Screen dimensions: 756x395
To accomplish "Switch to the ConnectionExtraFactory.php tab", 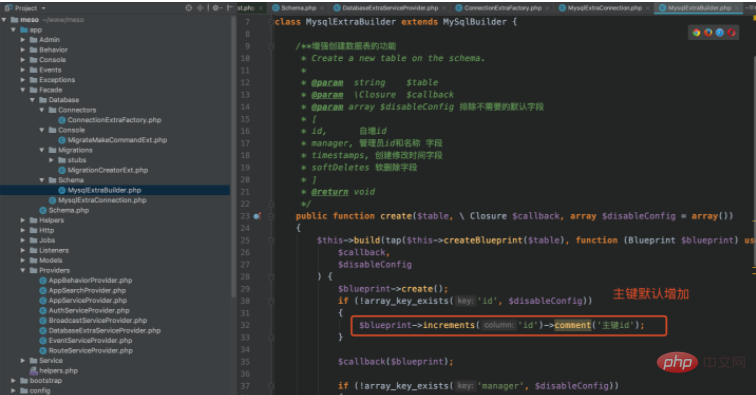I will click(x=503, y=8).
